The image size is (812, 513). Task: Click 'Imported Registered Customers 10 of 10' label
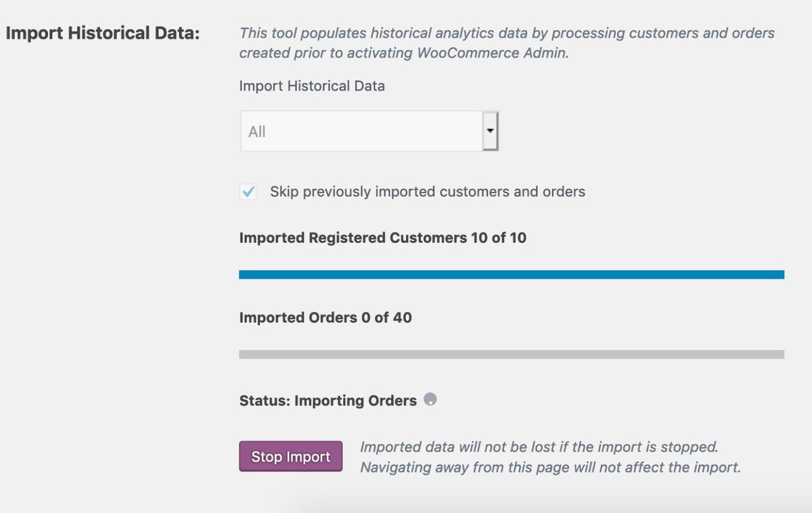click(382, 238)
